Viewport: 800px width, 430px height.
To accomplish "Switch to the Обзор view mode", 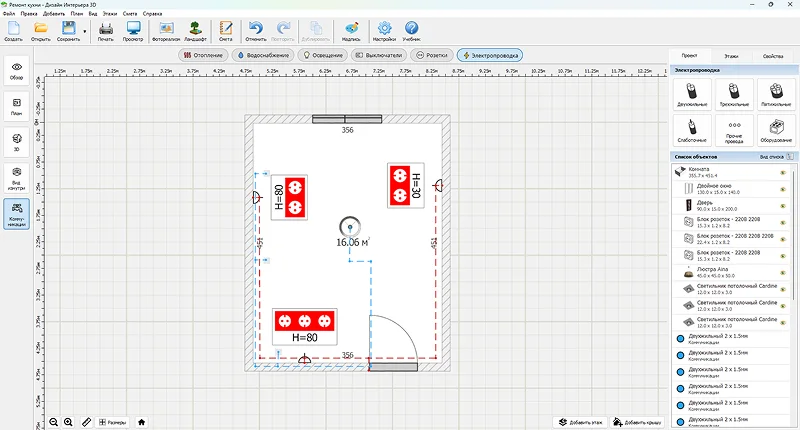I will 16,71.
